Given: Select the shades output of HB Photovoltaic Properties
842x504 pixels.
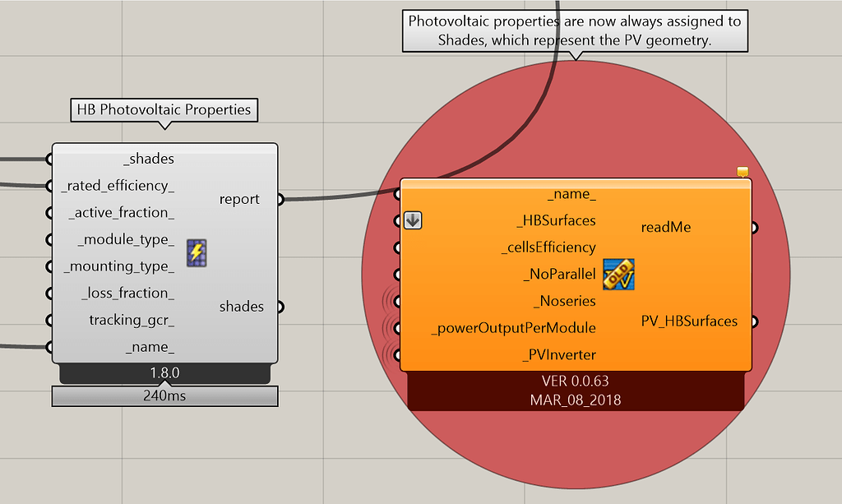Looking at the screenshot, I should [x=280, y=306].
